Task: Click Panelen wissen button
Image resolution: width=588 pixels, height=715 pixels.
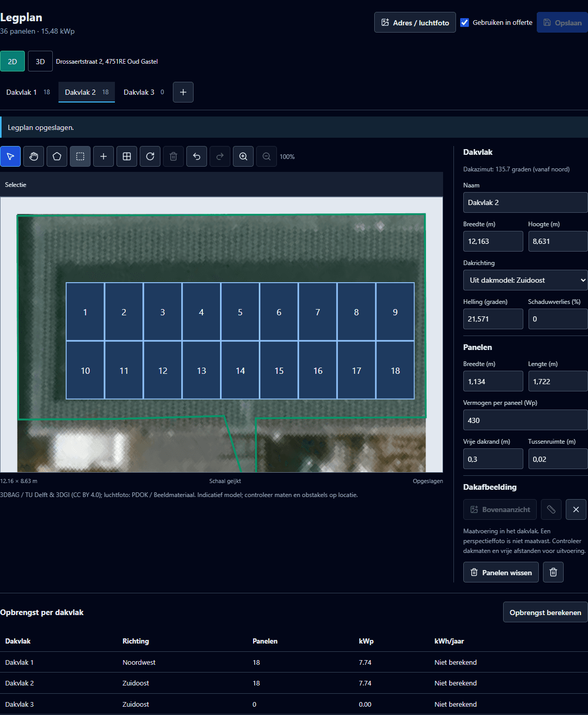Action: 501,572
